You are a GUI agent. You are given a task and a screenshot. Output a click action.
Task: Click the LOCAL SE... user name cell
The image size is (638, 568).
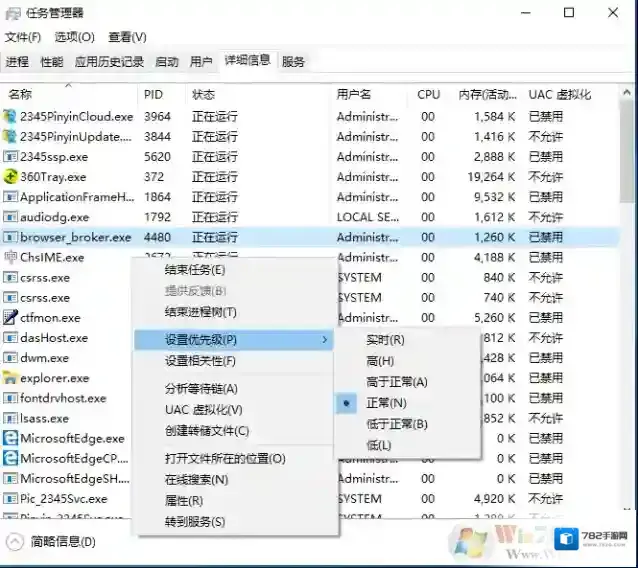click(x=367, y=217)
